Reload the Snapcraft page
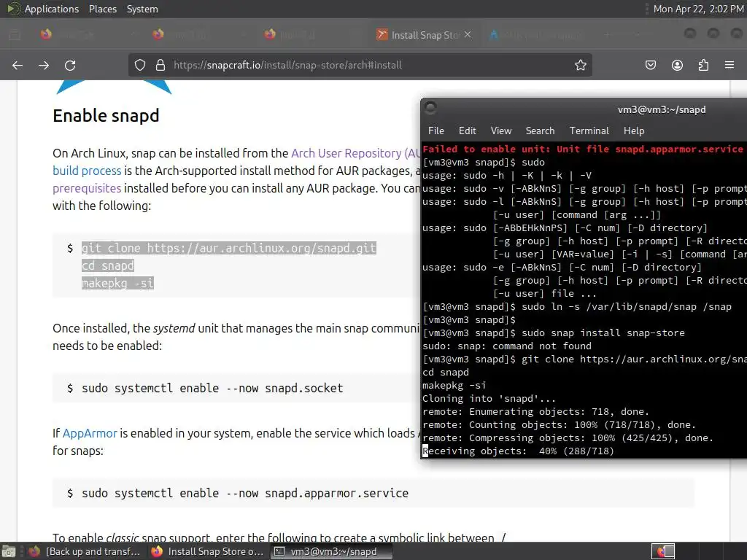The image size is (747, 560). [x=70, y=65]
